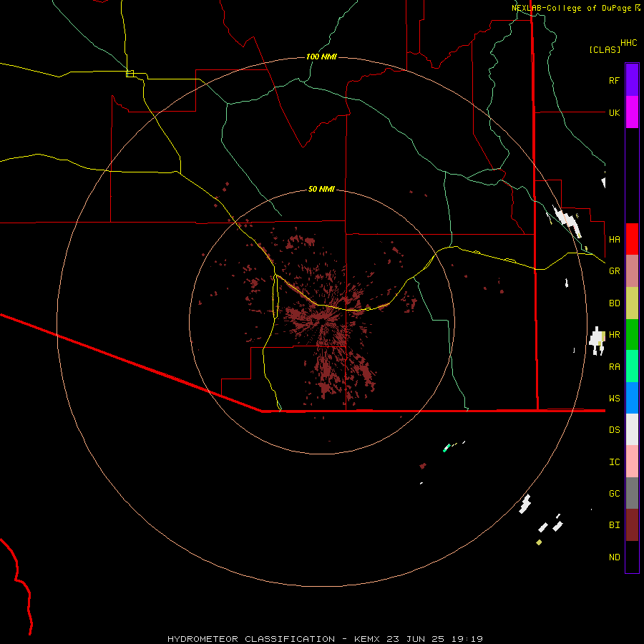644x644 pixels.
Task: Click the DS legend label
Action: [x=614, y=430]
